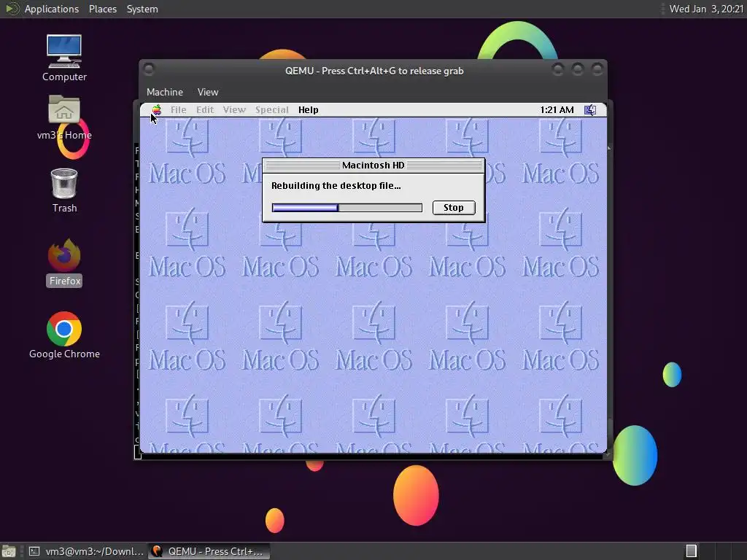Open the dimmed Mac OS View menu

click(x=234, y=110)
